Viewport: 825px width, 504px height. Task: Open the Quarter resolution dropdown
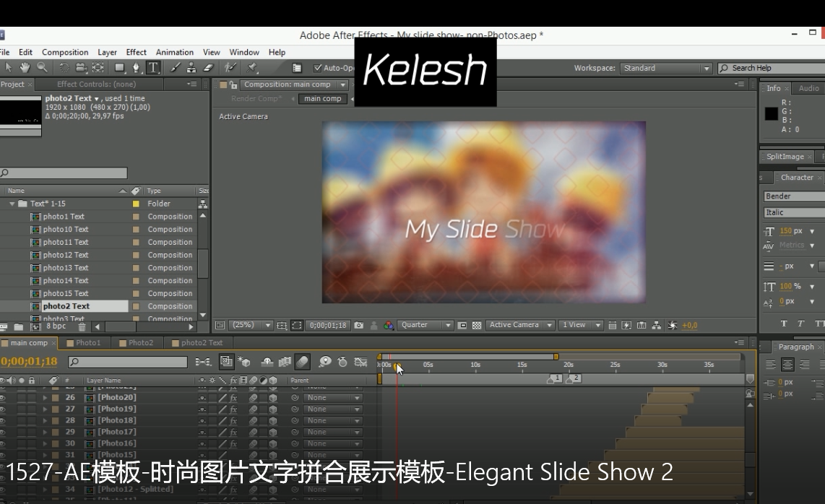click(425, 325)
